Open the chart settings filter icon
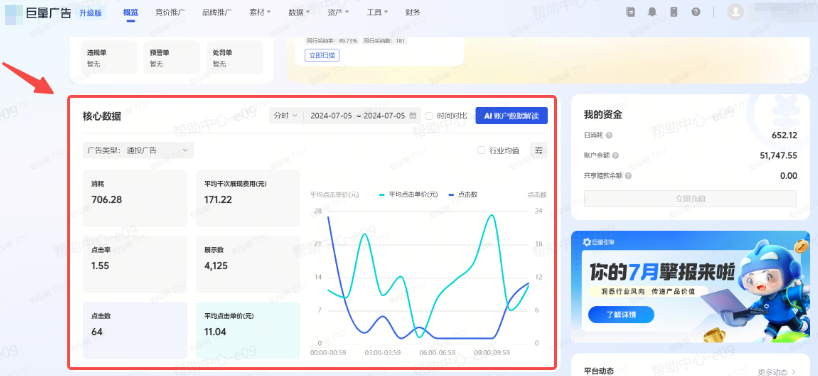Screen dimensions: 818x376 539,150
